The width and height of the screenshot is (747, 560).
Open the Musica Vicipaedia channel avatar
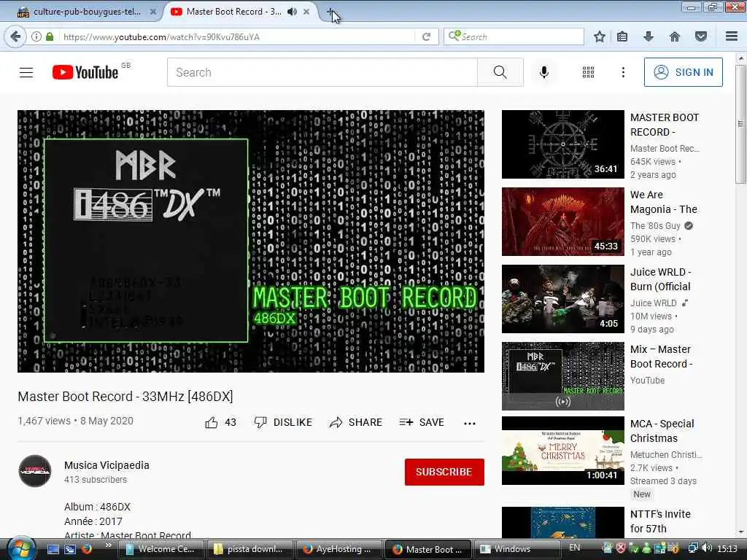[35, 471]
